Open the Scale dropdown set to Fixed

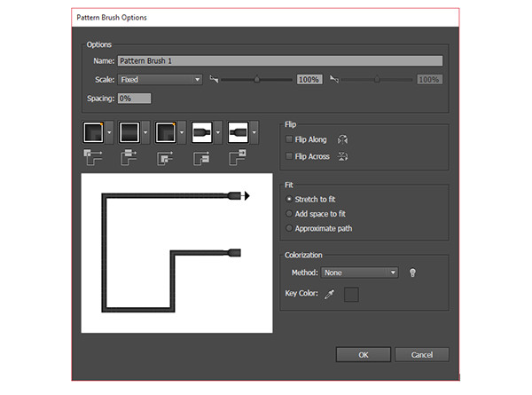click(x=160, y=80)
